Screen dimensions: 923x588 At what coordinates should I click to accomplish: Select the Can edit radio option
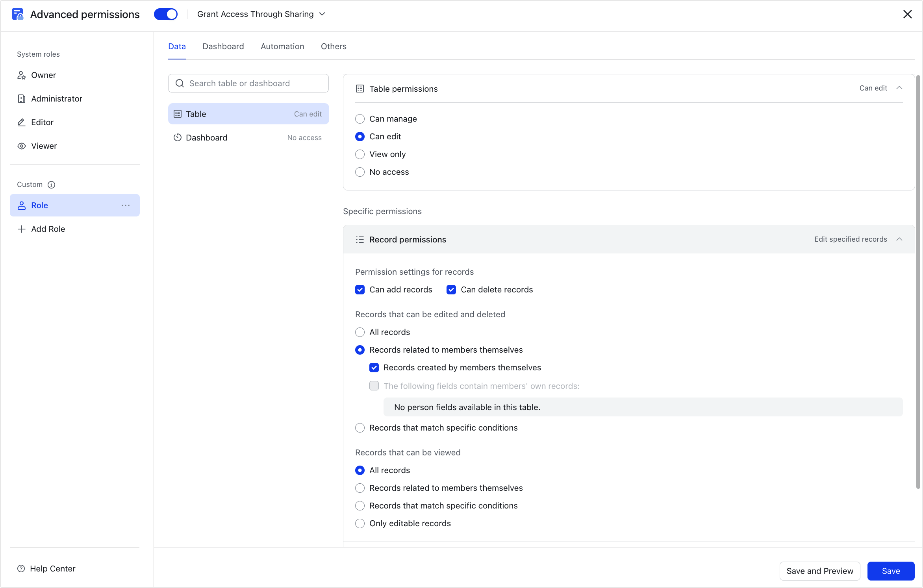[360, 137]
